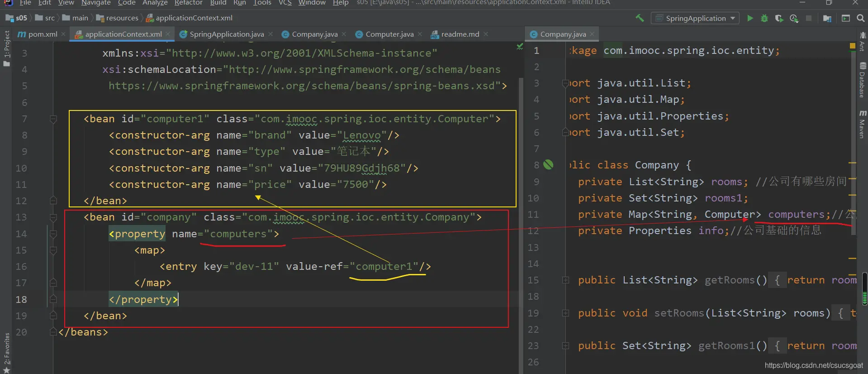Click the Run with Profiler icon

(794, 18)
